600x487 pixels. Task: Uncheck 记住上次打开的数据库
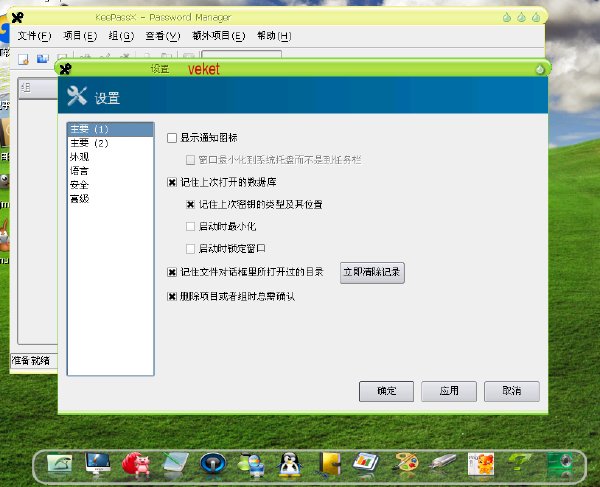[x=172, y=182]
